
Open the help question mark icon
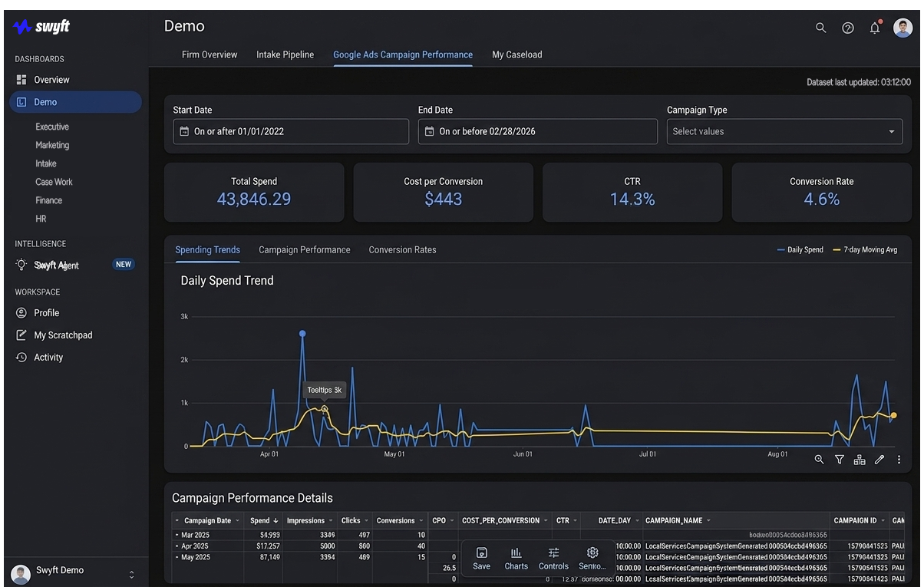(848, 28)
